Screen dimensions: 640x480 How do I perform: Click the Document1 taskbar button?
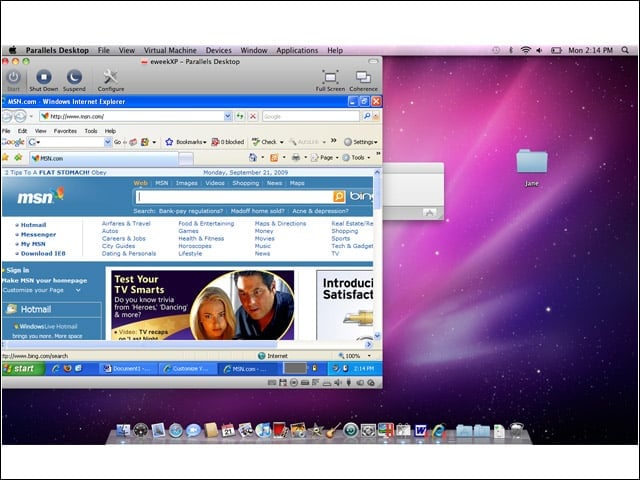[x=128, y=369]
